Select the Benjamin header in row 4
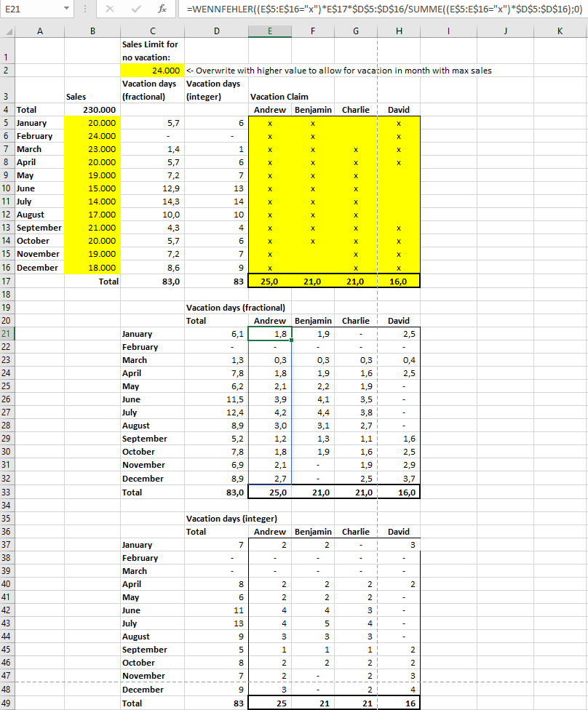Viewport: 588px width, 710px height. [x=313, y=110]
